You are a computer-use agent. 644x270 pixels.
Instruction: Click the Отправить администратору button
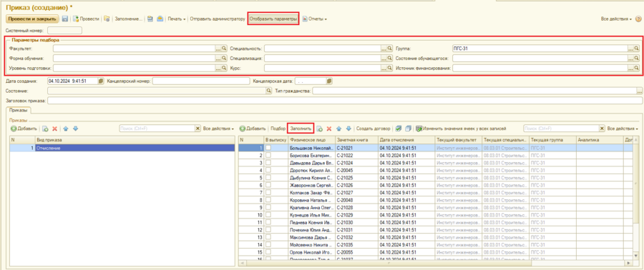pos(218,19)
